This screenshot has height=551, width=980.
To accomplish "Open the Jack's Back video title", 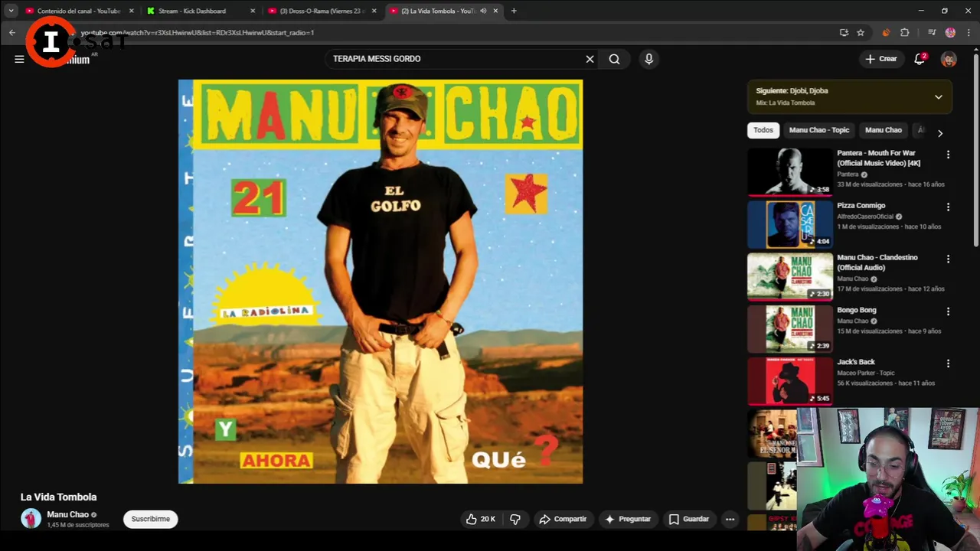I will pos(855,362).
